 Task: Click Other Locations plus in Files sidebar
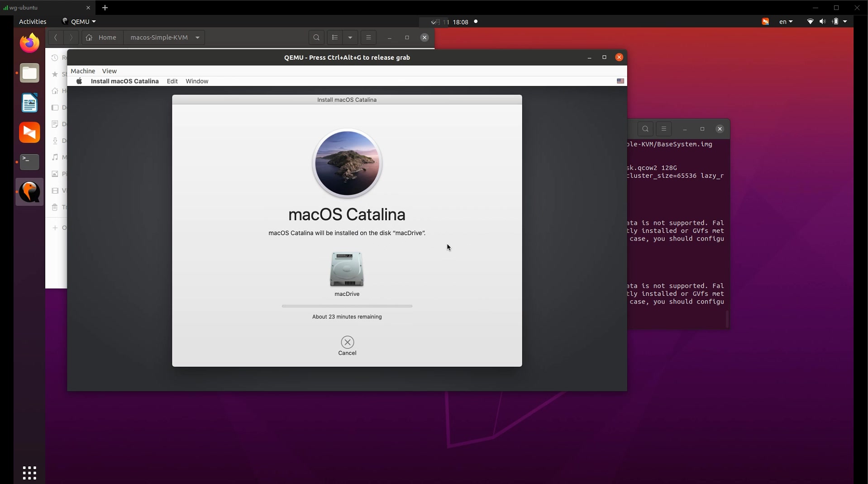(x=55, y=228)
